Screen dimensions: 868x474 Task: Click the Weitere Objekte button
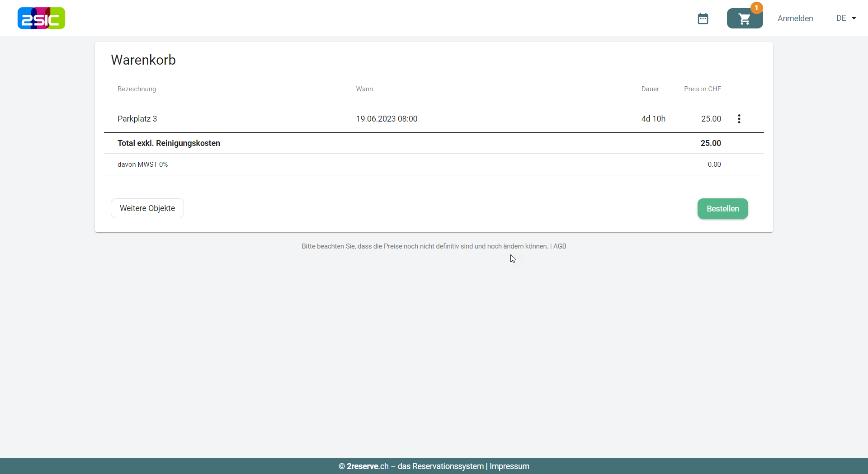pyautogui.click(x=147, y=208)
